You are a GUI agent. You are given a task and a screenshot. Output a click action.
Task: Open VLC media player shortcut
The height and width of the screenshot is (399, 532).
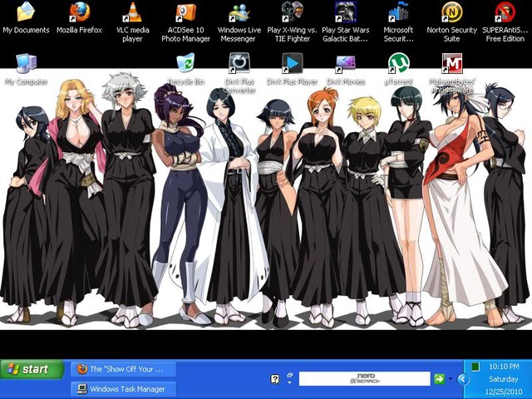click(x=132, y=12)
